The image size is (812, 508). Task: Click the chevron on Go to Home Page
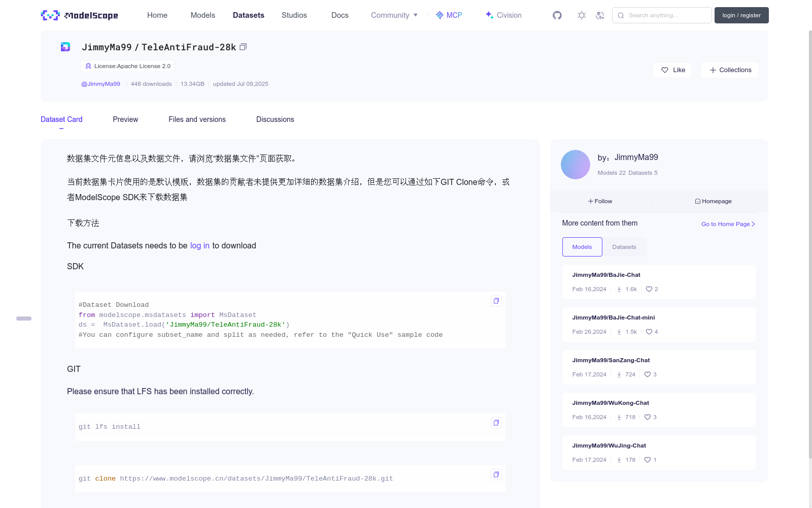[753, 224]
